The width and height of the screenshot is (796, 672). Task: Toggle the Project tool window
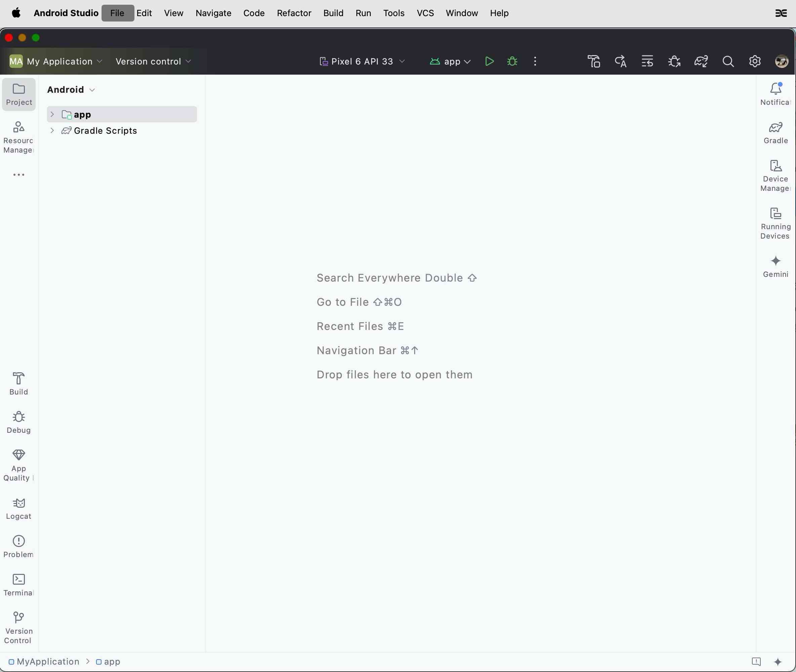click(18, 94)
